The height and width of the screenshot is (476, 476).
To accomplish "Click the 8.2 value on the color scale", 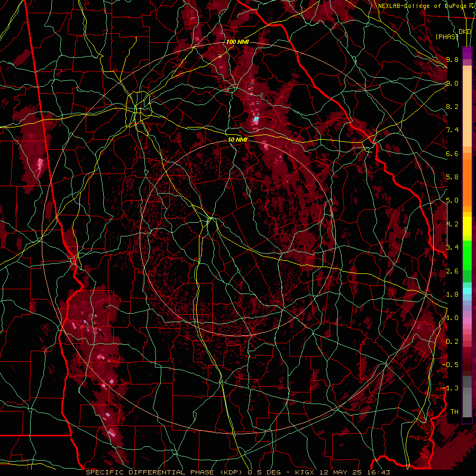I will pos(452,106).
